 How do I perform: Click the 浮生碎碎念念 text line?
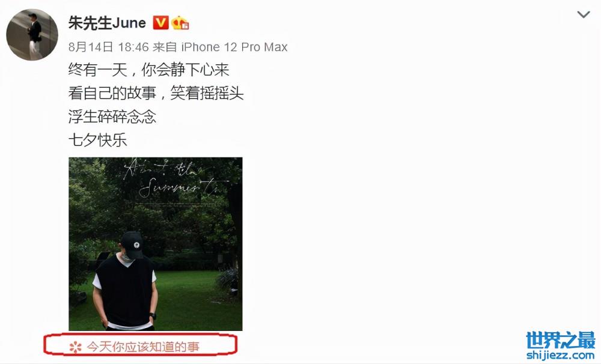112,117
